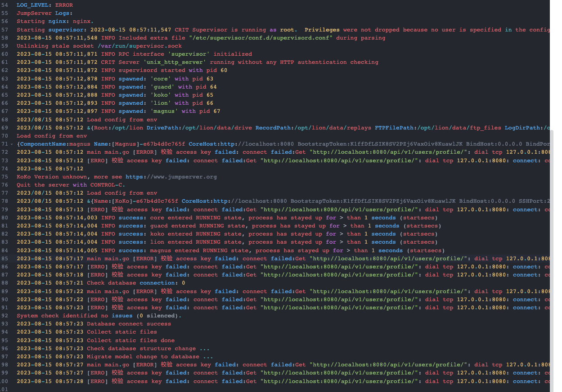Collapse the fold arrow beside line 71

[x=11, y=144]
